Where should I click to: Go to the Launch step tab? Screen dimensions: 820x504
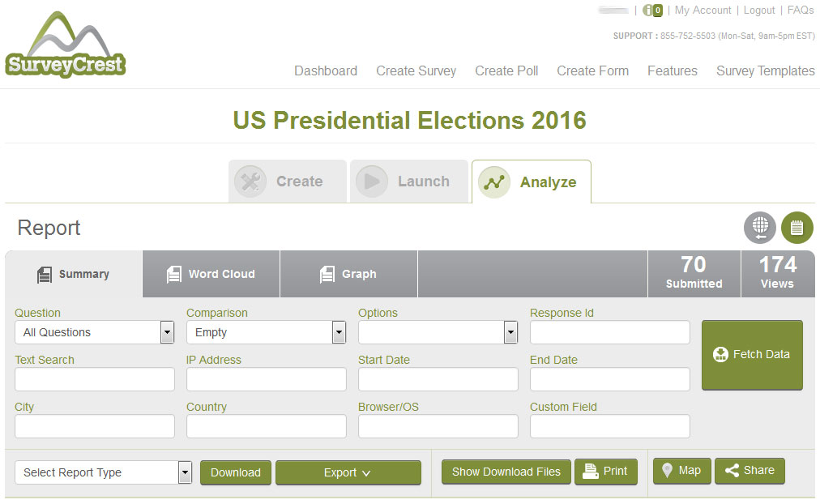point(409,182)
